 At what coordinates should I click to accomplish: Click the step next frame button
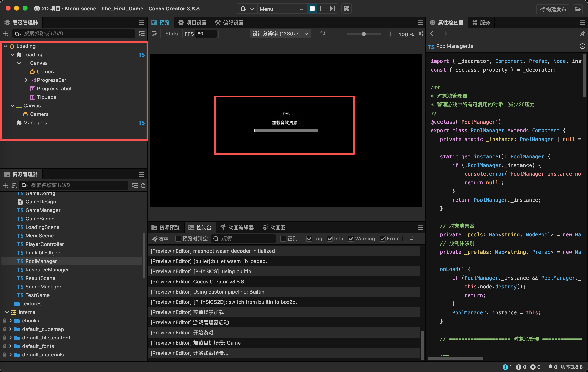point(332,9)
